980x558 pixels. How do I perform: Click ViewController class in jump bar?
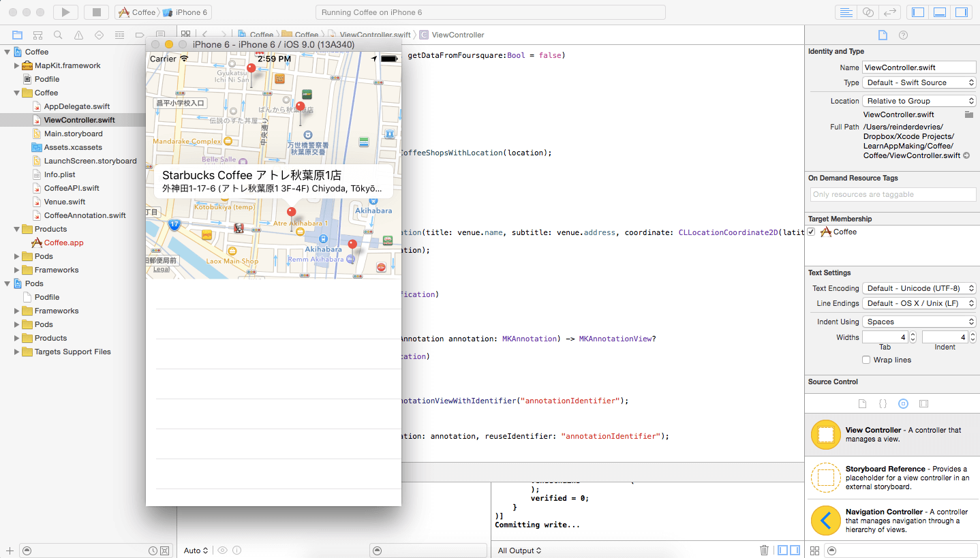coord(452,35)
